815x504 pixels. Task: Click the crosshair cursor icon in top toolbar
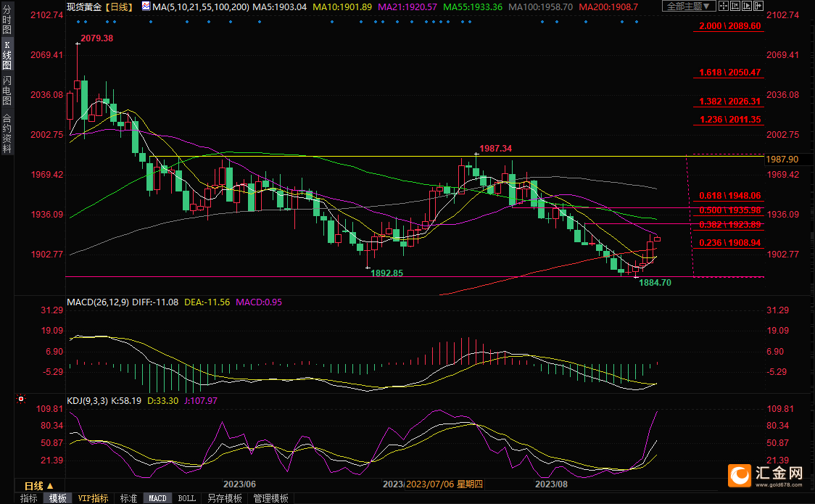tap(725, 6)
